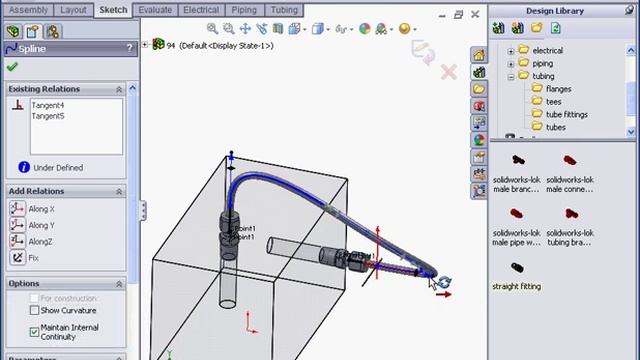Enable the Show Curvature checkbox
Screen dimensions: 640x360
click(x=34, y=311)
